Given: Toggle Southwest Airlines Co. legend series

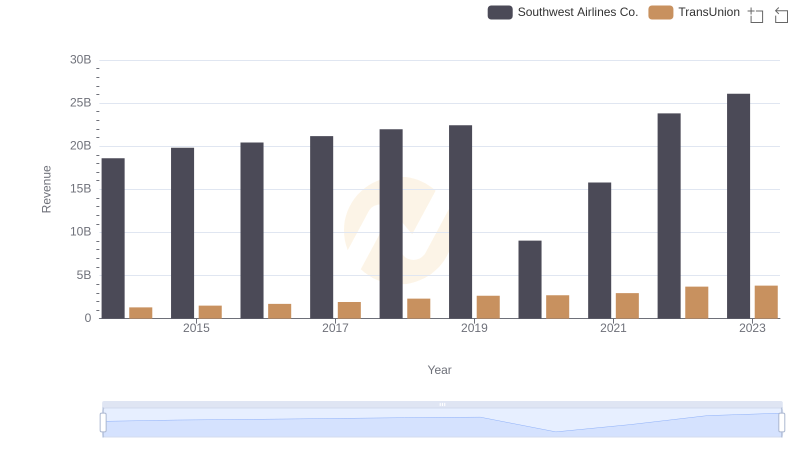Looking at the screenshot, I should pos(563,12).
